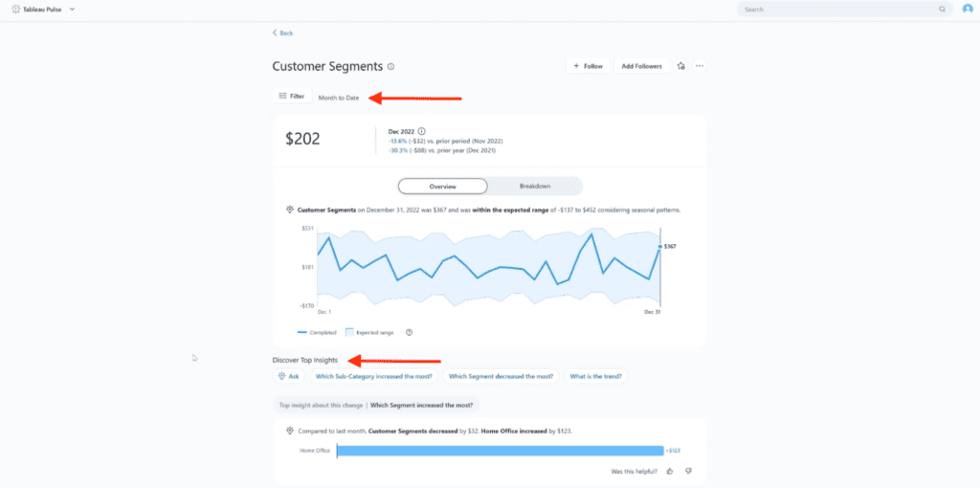Click the -13.6% prior period comparison text

[x=446, y=142]
